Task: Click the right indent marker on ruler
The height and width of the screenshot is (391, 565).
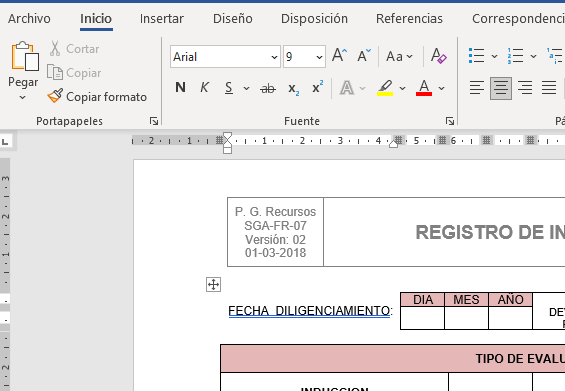Action: [393, 144]
